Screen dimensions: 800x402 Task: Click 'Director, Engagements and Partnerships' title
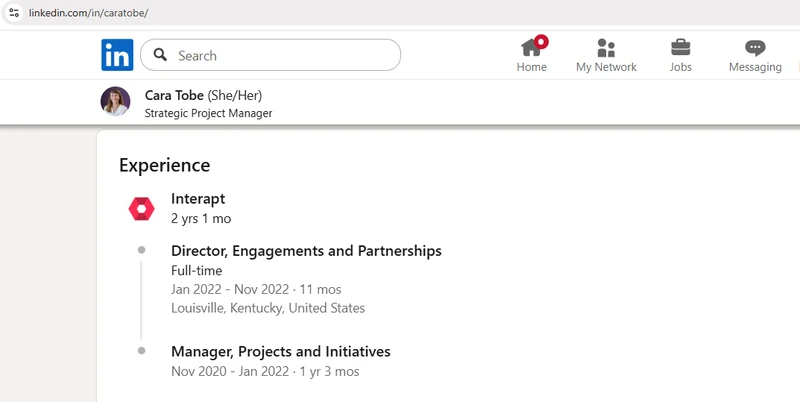point(306,250)
